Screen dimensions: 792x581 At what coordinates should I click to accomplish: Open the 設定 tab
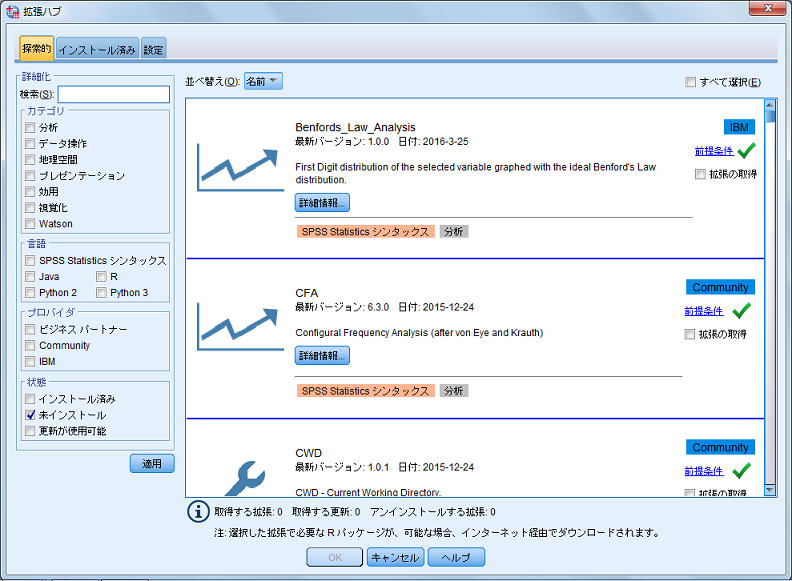pyautogui.click(x=153, y=49)
